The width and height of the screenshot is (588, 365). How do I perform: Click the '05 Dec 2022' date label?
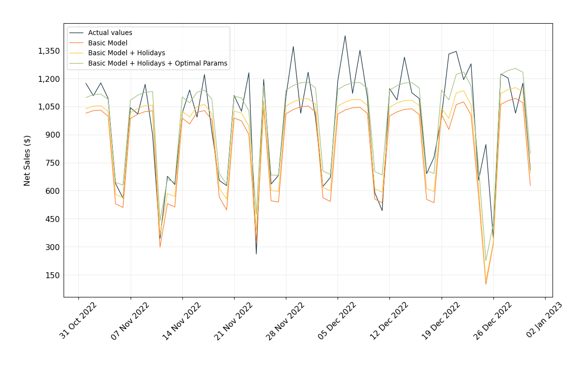[x=337, y=321]
